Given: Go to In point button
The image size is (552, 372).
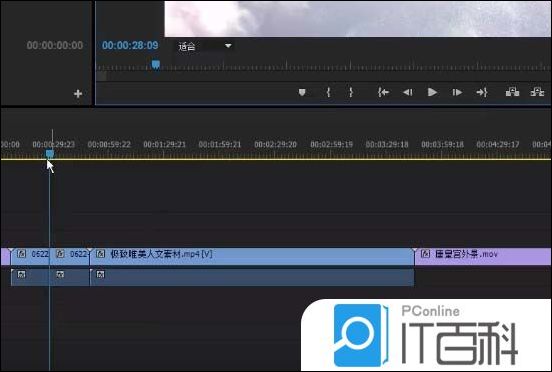Looking at the screenshot, I should click(x=383, y=93).
